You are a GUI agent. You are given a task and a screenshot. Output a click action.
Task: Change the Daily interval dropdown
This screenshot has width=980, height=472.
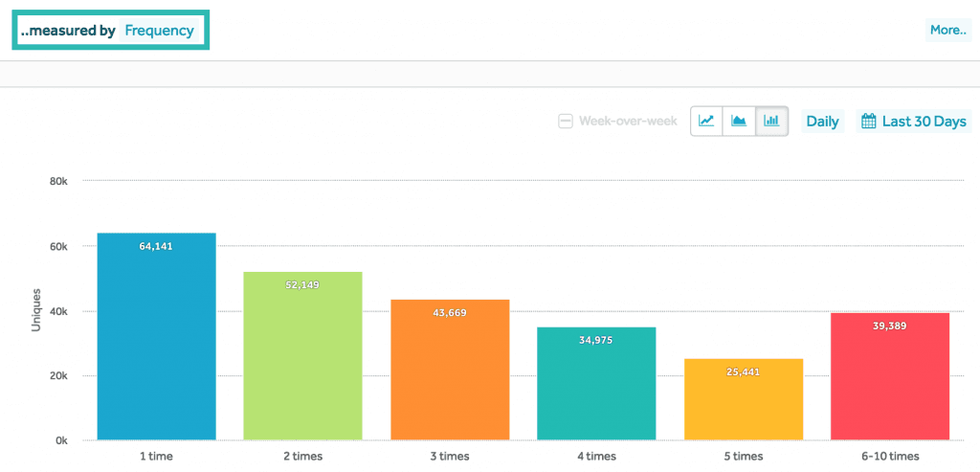point(822,122)
